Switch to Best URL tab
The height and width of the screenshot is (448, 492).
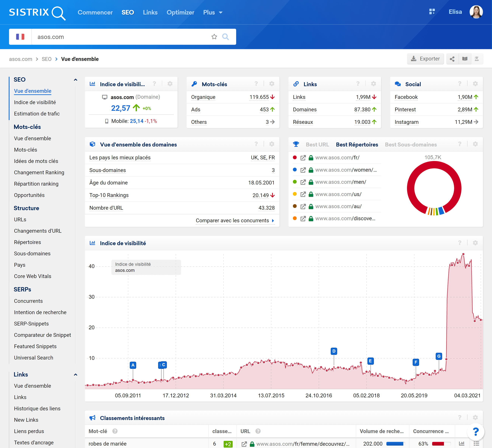point(317,145)
